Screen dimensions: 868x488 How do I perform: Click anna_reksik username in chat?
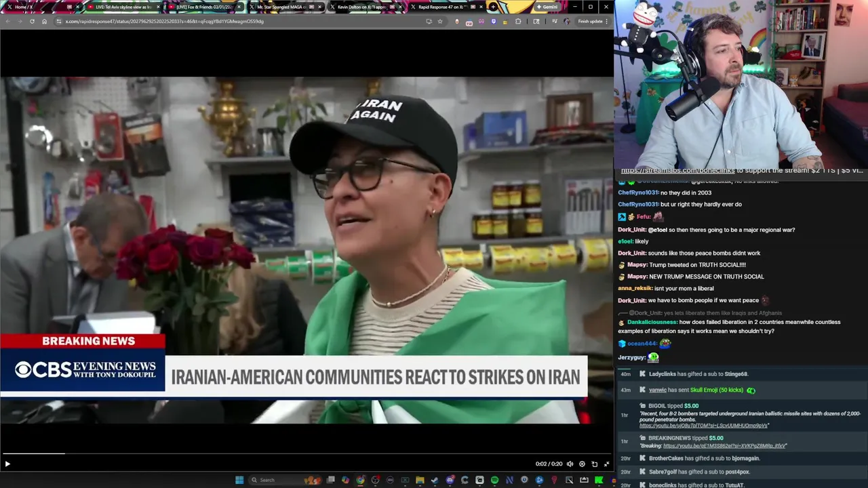coord(635,288)
